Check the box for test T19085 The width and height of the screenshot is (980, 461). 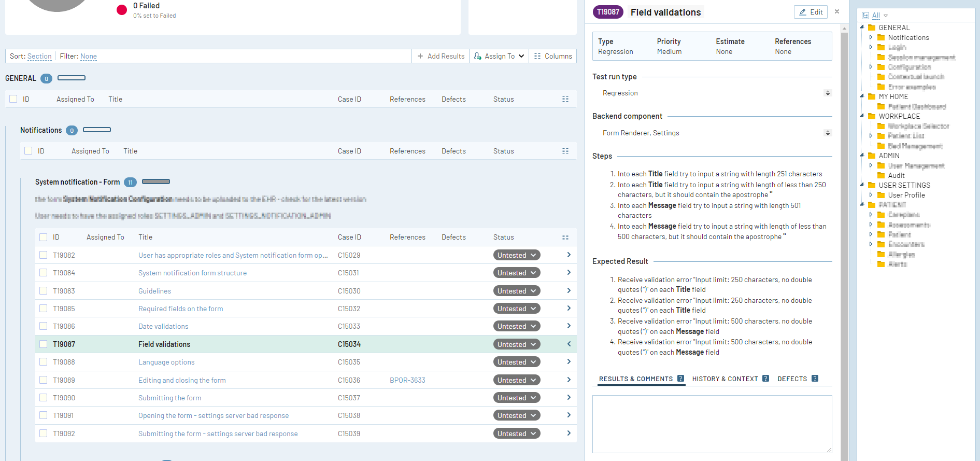coord(44,309)
